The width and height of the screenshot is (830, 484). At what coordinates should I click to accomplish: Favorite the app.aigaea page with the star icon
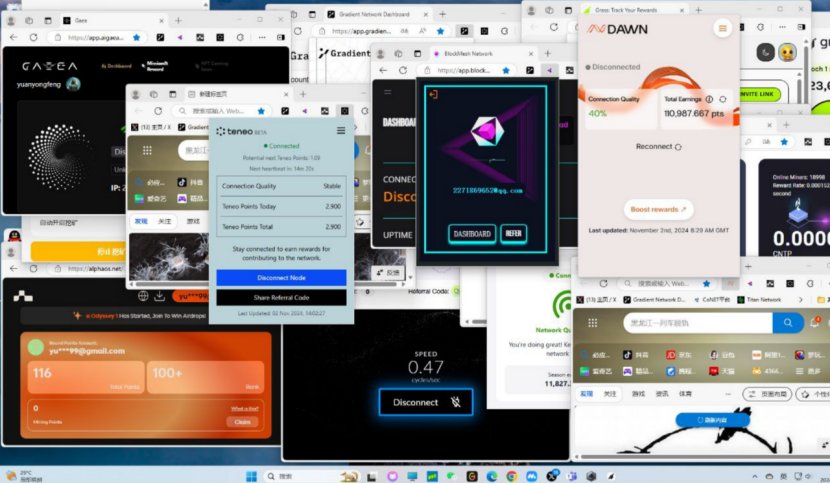tap(137, 38)
